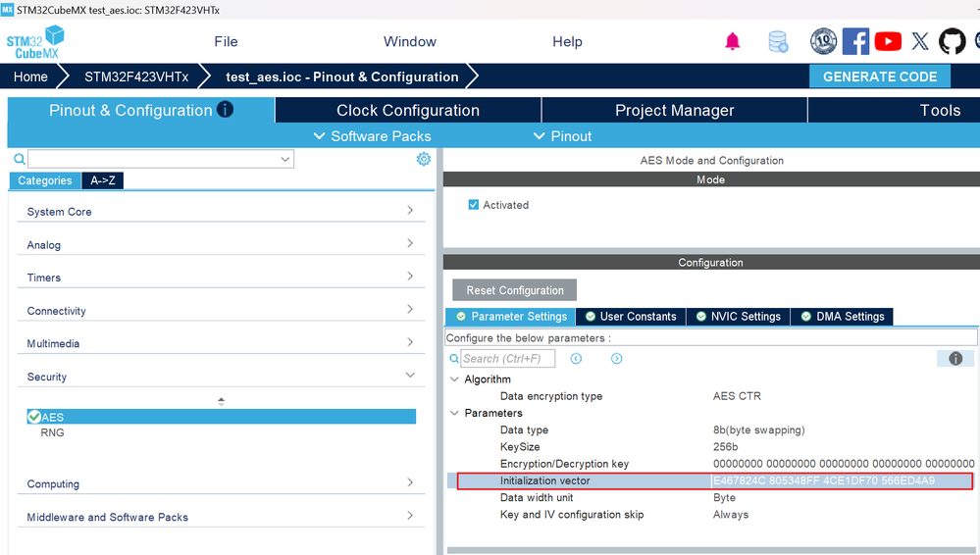Select the AES peripheral item
Viewport: 980px width, 555px height.
[222, 417]
